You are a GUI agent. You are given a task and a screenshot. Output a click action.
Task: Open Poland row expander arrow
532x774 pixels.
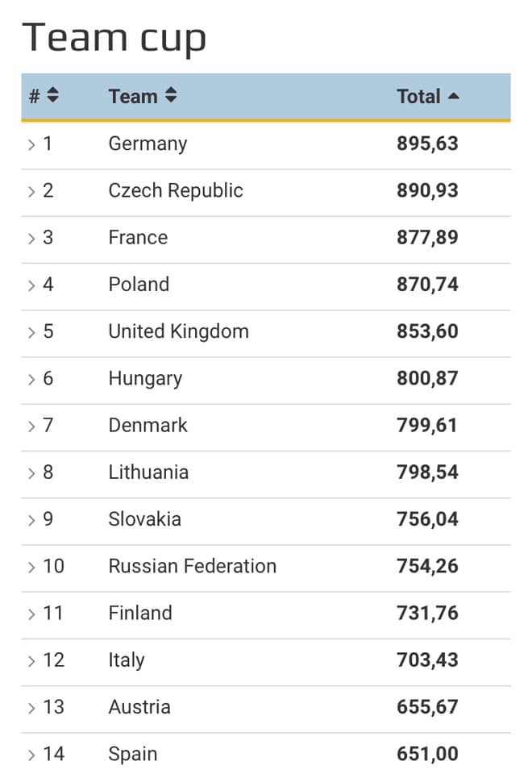pyautogui.click(x=31, y=285)
